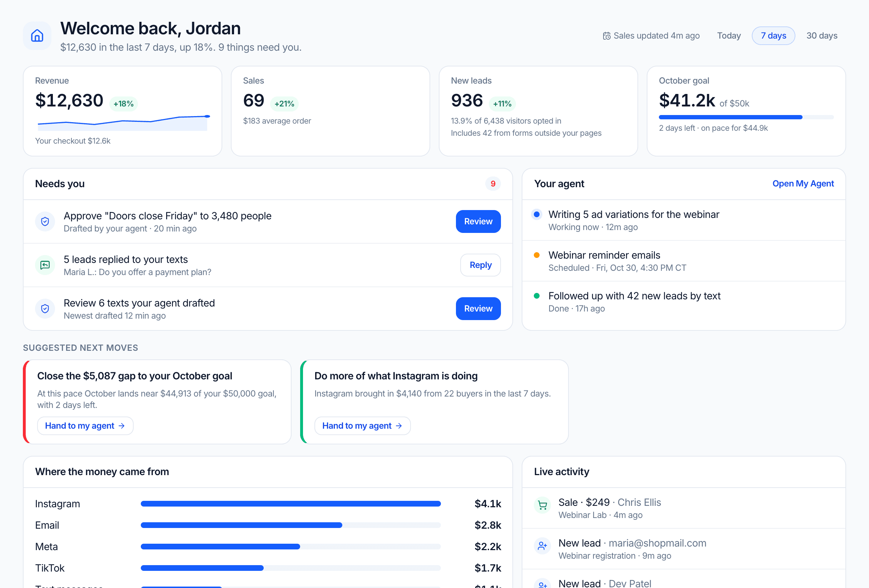
Task: Click the green dot for Followed up leads
Action: 537,296
